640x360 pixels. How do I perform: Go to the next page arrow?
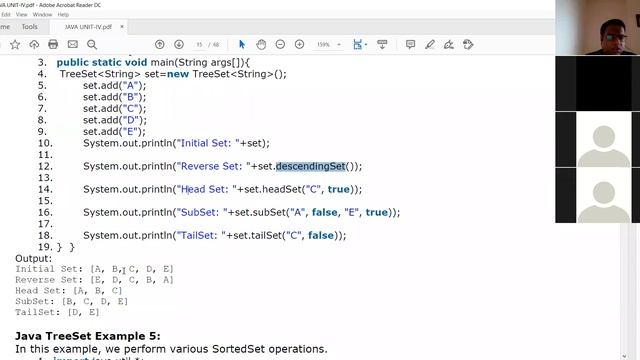click(179, 44)
